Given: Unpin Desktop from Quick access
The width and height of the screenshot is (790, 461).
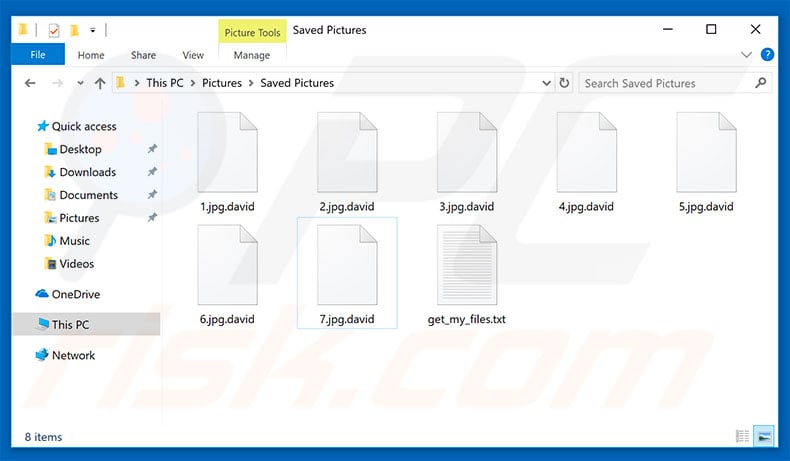Looking at the screenshot, I should click(152, 149).
